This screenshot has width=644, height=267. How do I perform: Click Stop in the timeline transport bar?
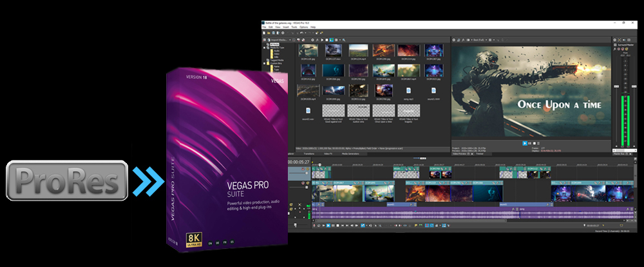pyautogui.click(x=337, y=226)
